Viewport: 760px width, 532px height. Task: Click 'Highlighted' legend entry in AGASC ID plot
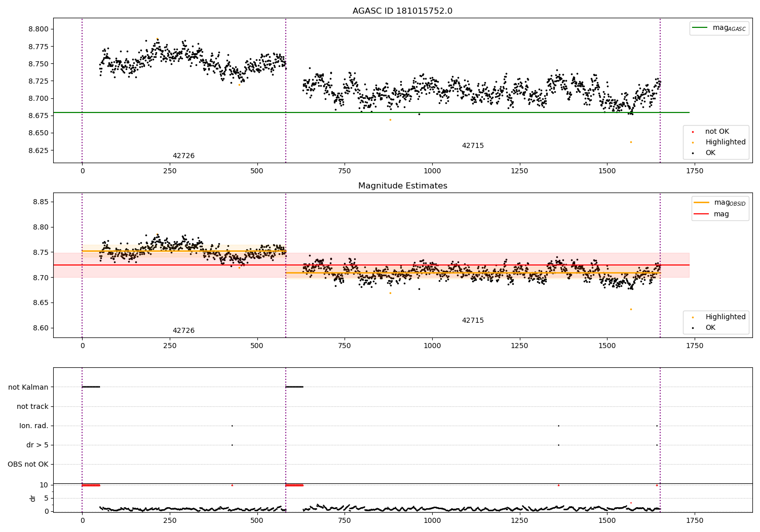pyautogui.click(x=726, y=142)
